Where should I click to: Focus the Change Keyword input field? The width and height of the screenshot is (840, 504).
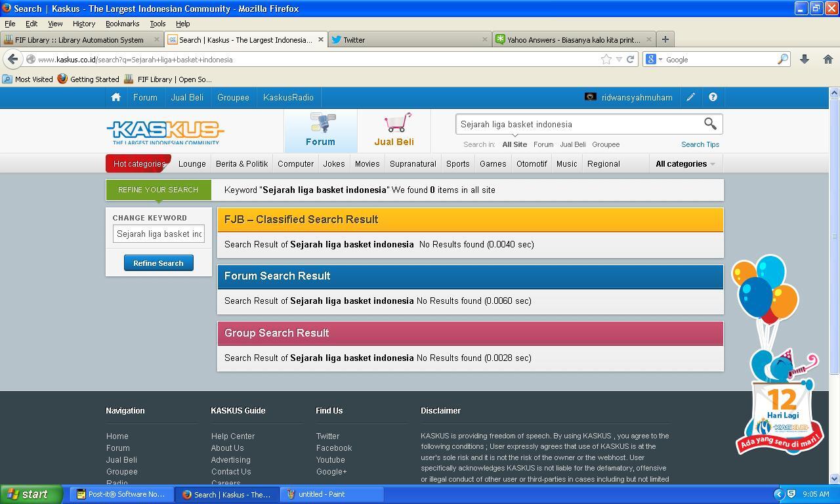(x=158, y=234)
